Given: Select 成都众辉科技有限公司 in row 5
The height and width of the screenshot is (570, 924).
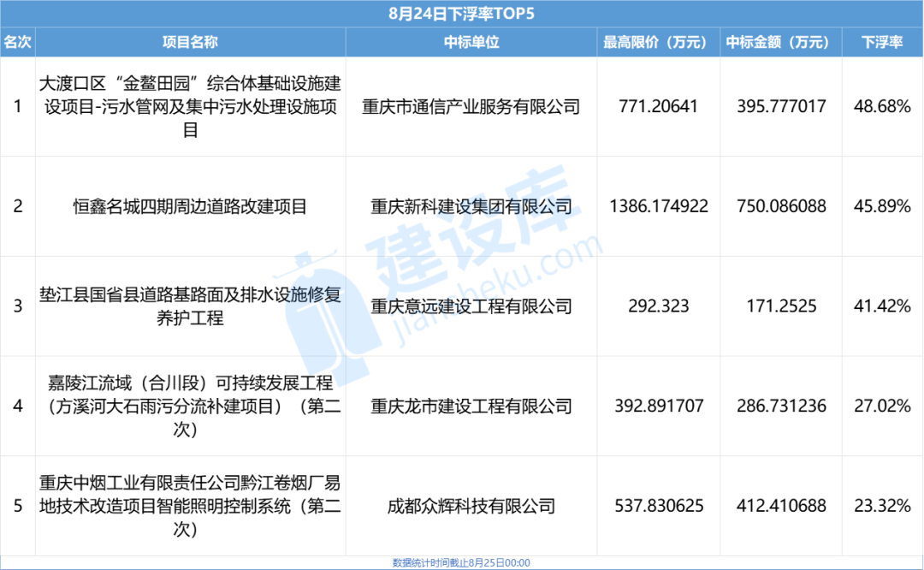Looking at the screenshot, I should pos(470,505).
